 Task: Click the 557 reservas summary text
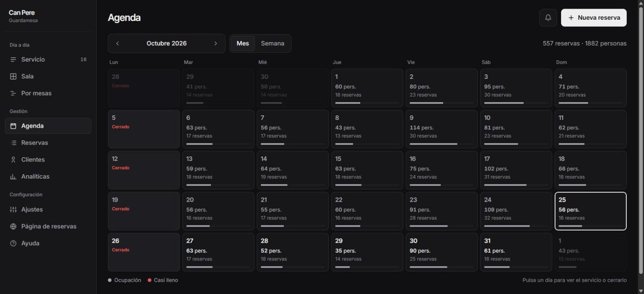(x=585, y=44)
